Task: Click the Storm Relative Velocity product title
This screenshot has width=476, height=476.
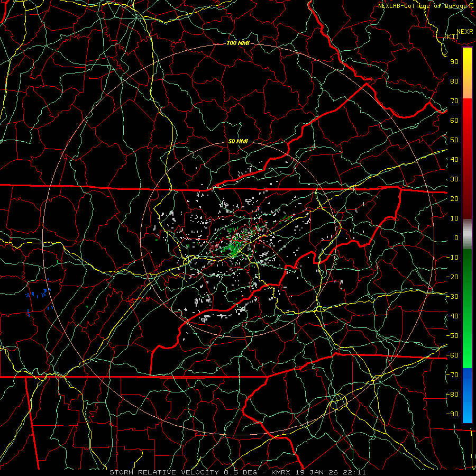Action: tap(166, 472)
